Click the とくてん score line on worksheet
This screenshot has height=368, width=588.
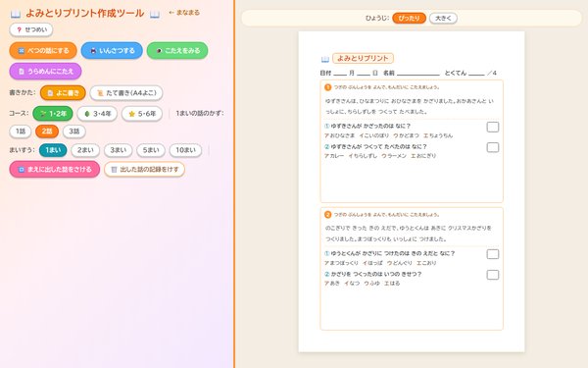click(x=470, y=73)
